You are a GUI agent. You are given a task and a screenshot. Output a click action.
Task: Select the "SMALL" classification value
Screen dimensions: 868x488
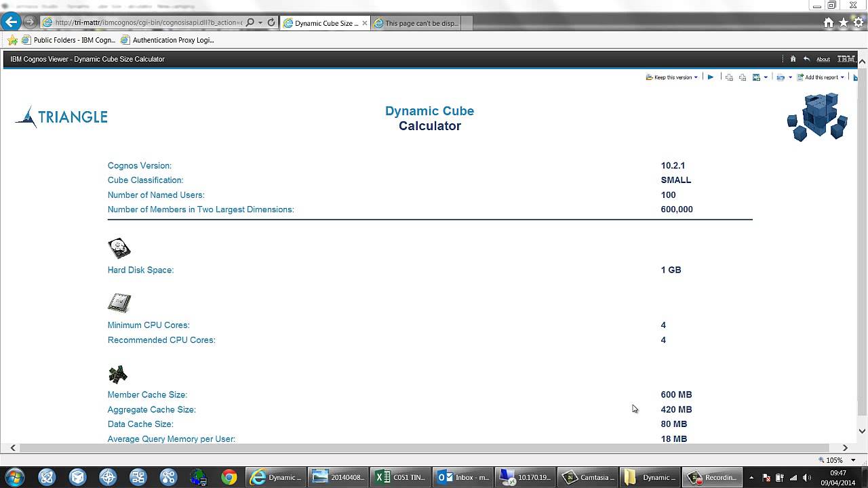pos(676,180)
